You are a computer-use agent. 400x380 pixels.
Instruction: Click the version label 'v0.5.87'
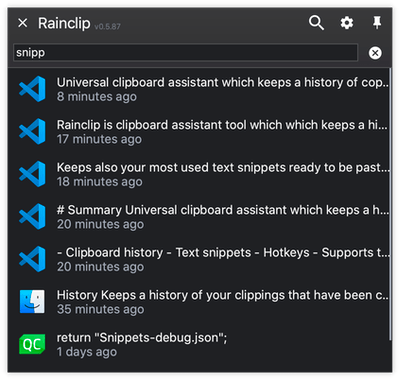[x=107, y=26]
